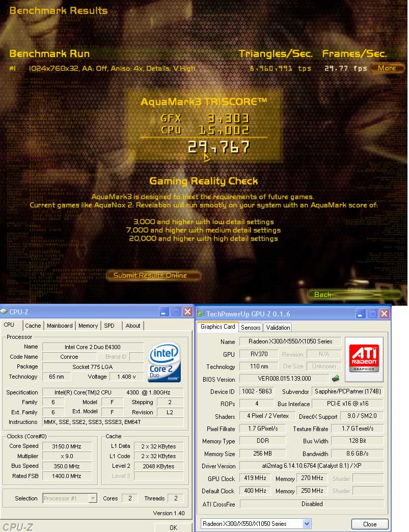Click Submit Results Online
Screen dimensions: 409x532
153,276
